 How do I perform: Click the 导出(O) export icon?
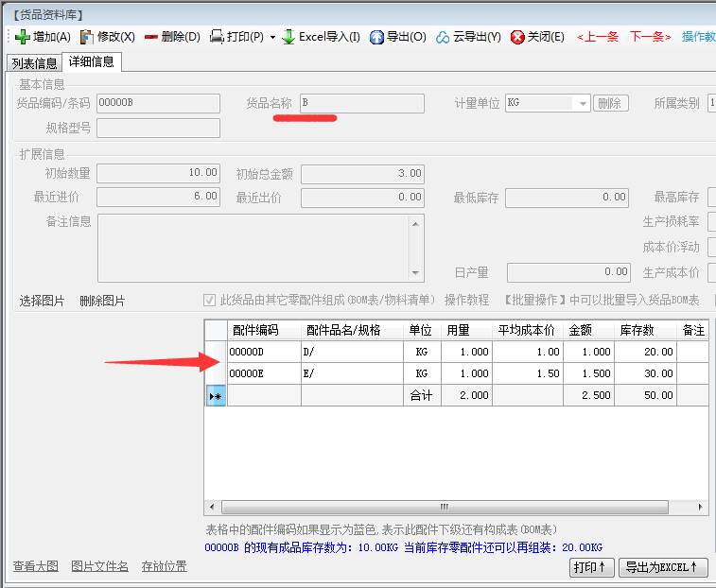(376, 37)
